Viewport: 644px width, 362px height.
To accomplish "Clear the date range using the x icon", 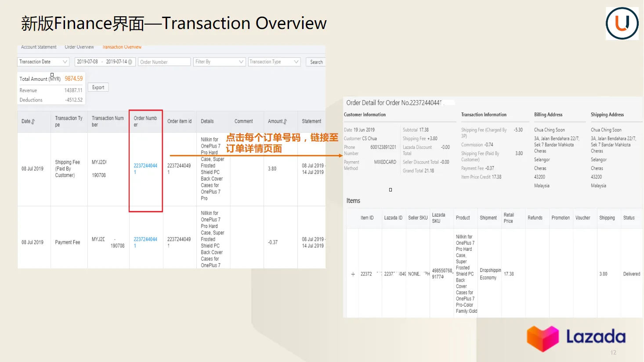I will (x=130, y=62).
